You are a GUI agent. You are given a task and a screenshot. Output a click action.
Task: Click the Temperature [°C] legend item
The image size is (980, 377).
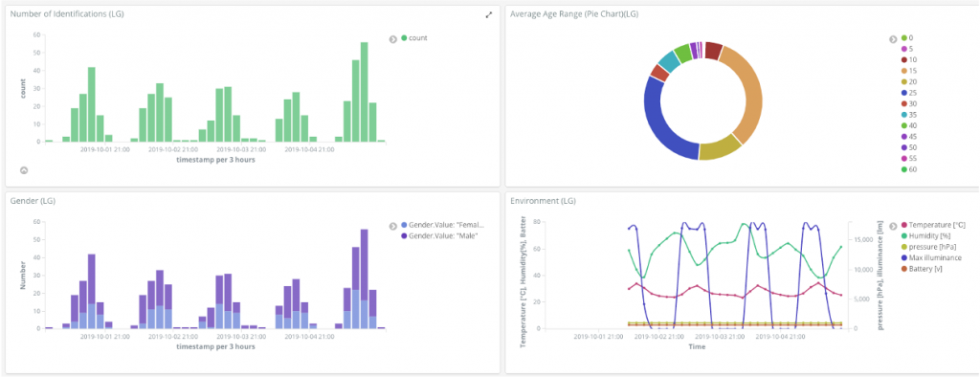932,225
